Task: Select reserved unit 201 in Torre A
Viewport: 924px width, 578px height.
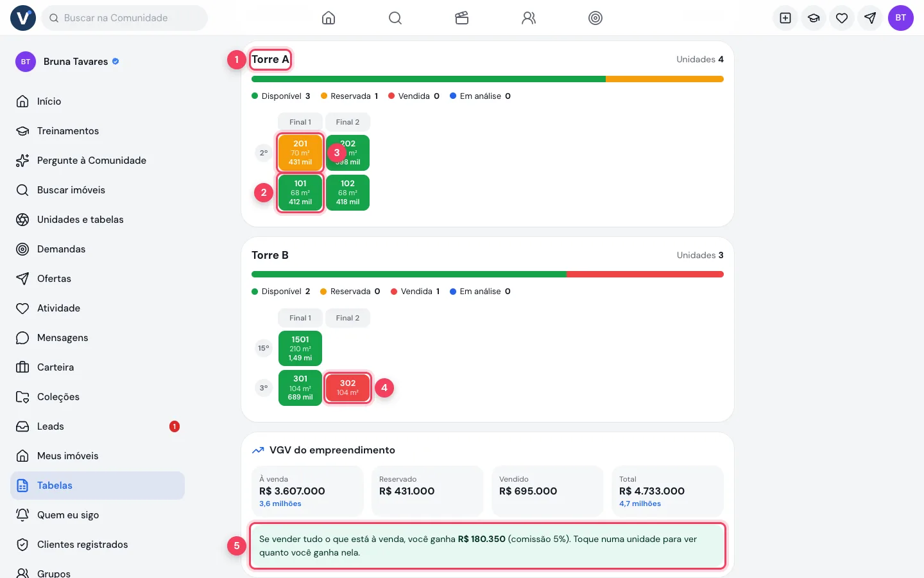Action: pyautogui.click(x=300, y=153)
